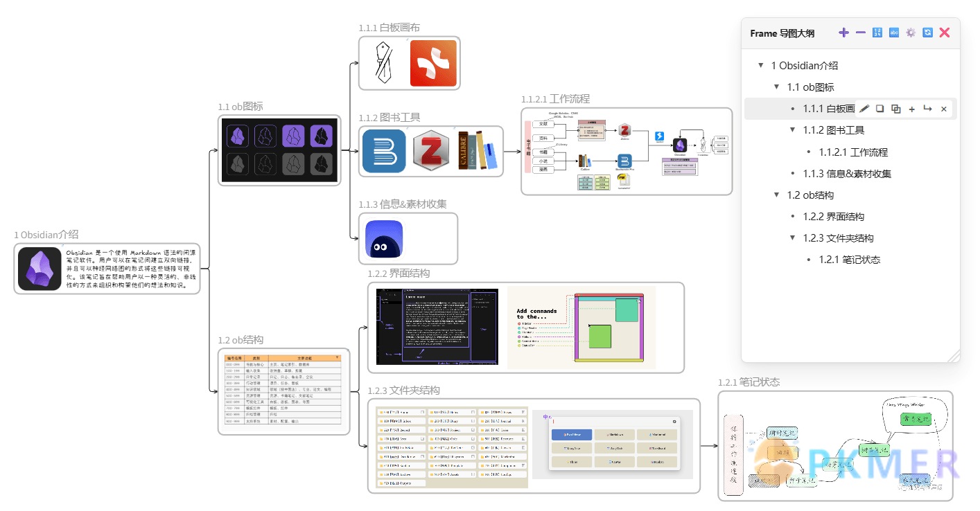Select the dark interface screenshot in 界面结构

(437, 327)
